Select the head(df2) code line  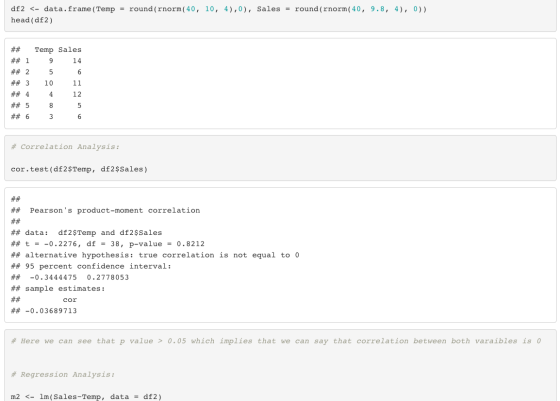pyautogui.click(x=32, y=20)
